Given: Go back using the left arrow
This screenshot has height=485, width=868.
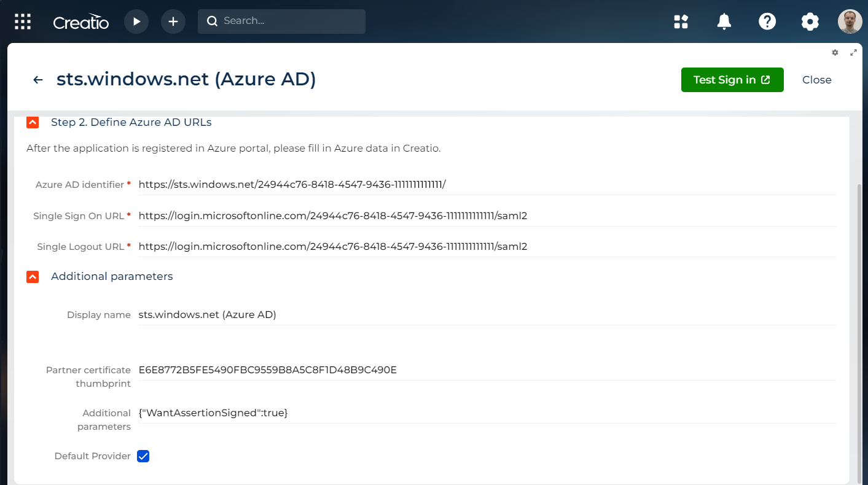Looking at the screenshot, I should click(x=38, y=80).
